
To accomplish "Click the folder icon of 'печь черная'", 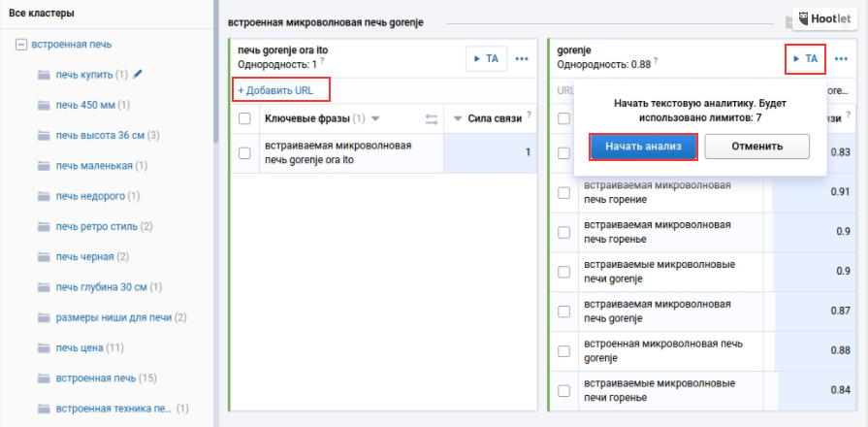I will pyautogui.click(x=45, y=257).
